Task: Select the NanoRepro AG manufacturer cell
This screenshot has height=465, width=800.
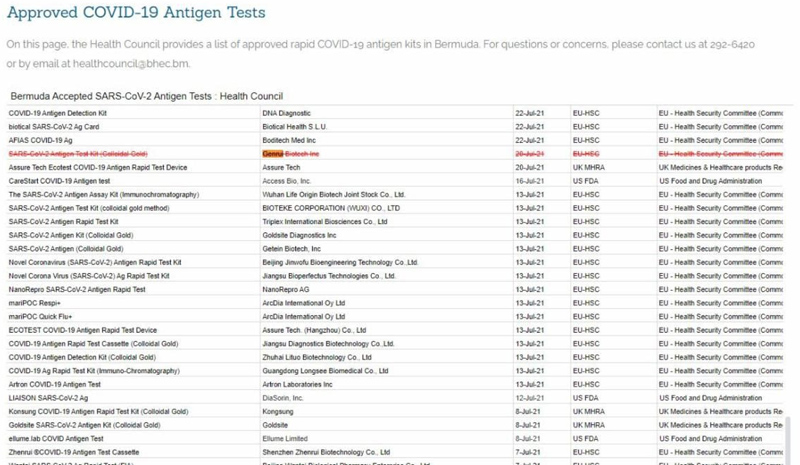Action: (x=286, y=289)
